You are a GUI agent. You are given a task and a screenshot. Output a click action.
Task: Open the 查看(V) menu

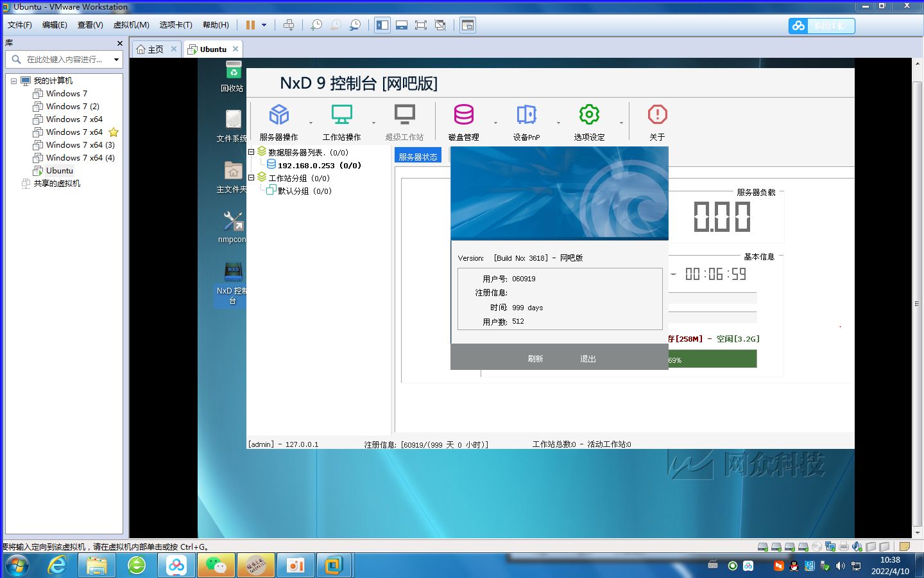[90, 25]
